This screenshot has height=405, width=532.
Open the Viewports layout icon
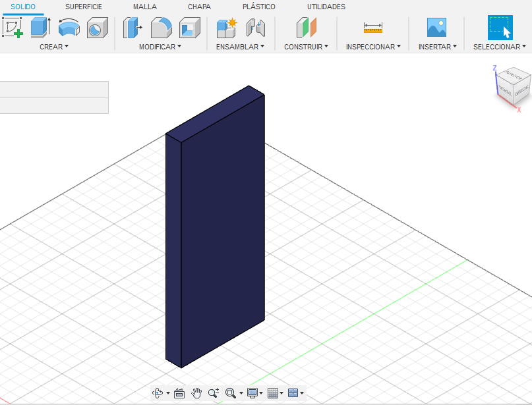click(x=293, y=393)
